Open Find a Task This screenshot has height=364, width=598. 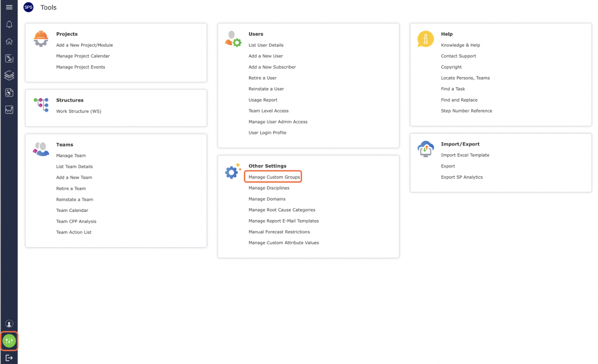coord(453,89)
